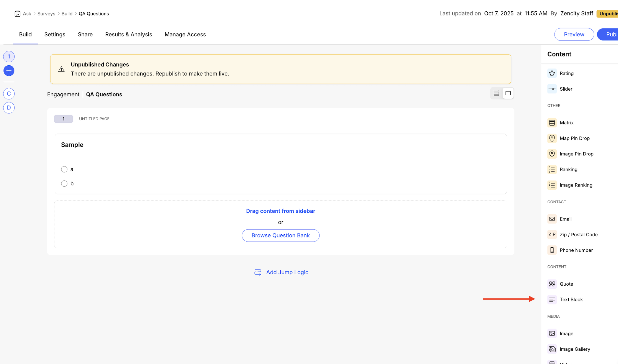Click the Preview button
618x364 pixels.
click(x=574, y=34)
